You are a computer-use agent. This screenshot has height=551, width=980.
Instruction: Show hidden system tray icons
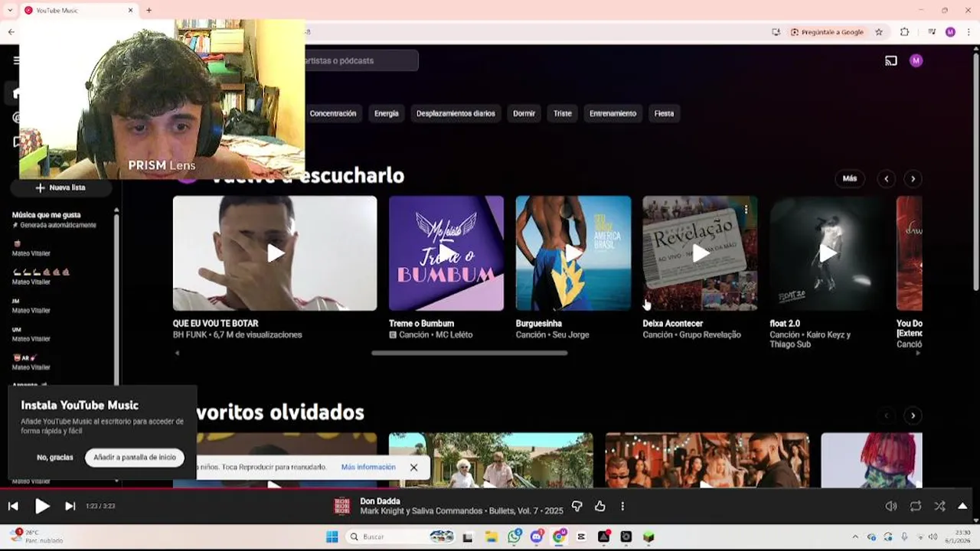[x=855, y=536]
